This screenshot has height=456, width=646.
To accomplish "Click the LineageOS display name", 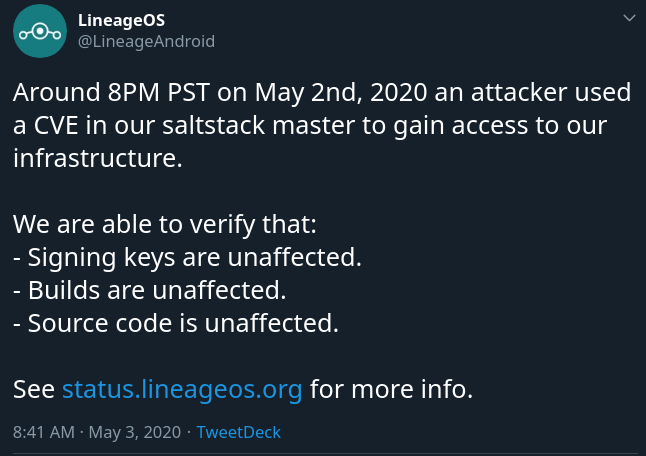I will [x=122, y=20].
